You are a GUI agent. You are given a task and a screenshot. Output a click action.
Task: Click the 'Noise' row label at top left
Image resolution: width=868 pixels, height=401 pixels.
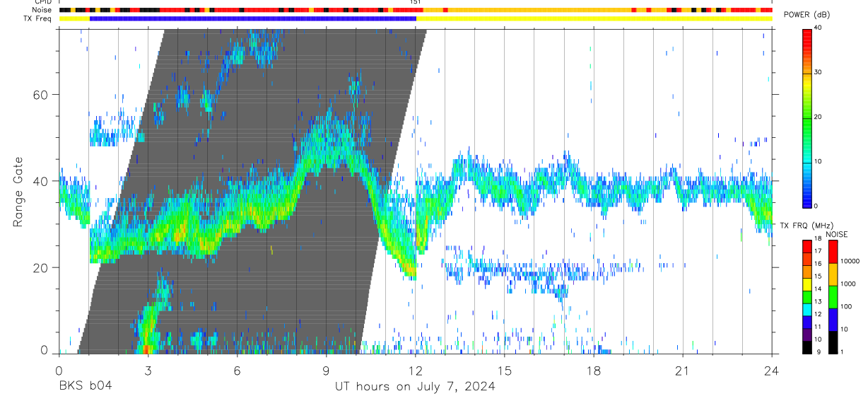coord(42,10)
